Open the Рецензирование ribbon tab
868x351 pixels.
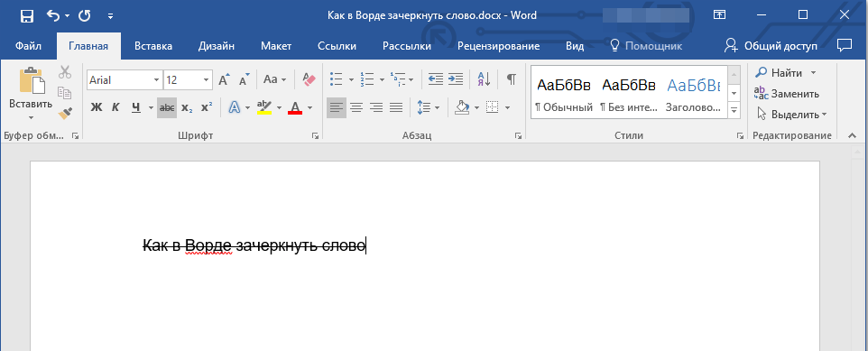(498, 46)
